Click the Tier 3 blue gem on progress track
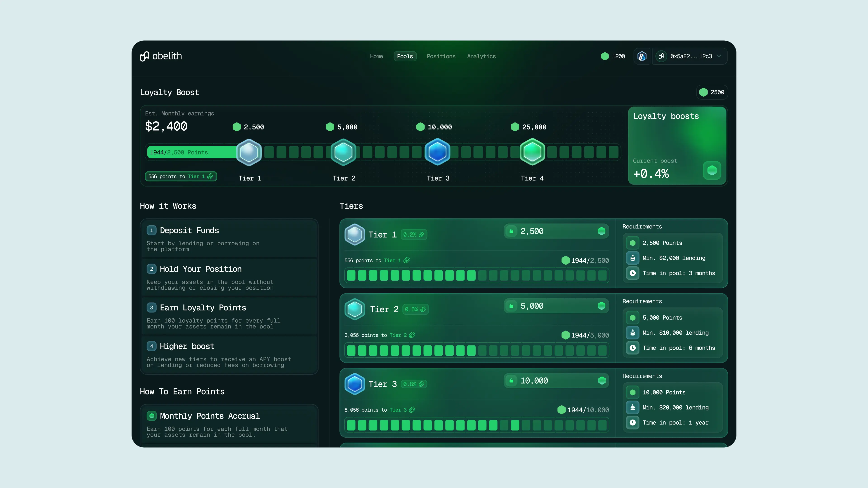 [437, 152]
